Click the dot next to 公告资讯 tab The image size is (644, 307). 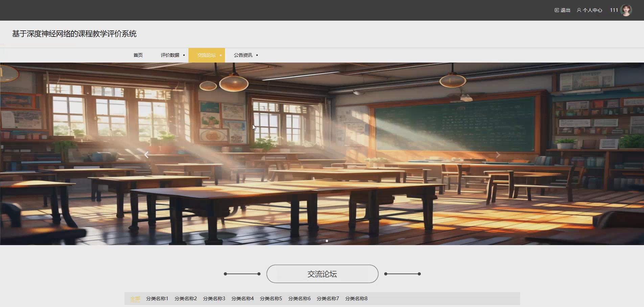tap(257, 55)
